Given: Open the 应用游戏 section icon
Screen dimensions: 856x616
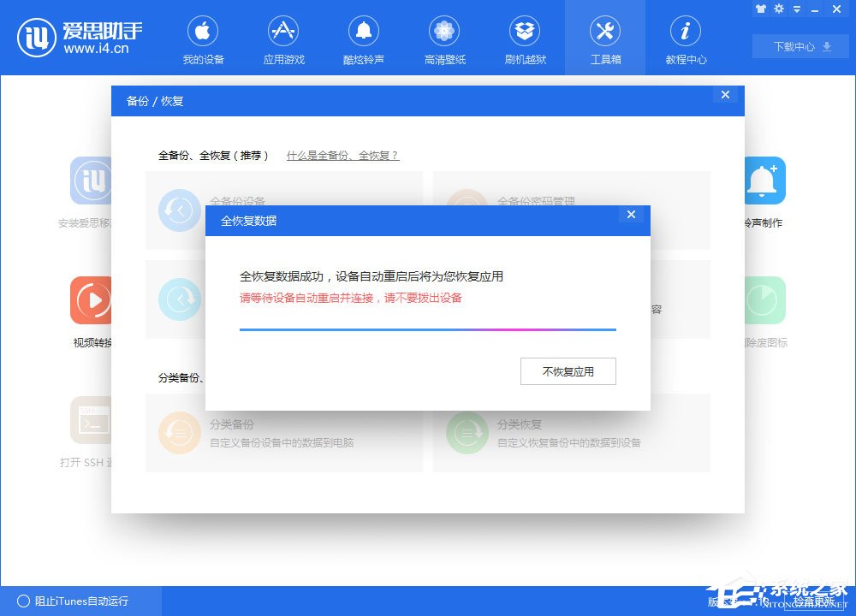Looking at the screenshot, I should [x=283, y=31].
